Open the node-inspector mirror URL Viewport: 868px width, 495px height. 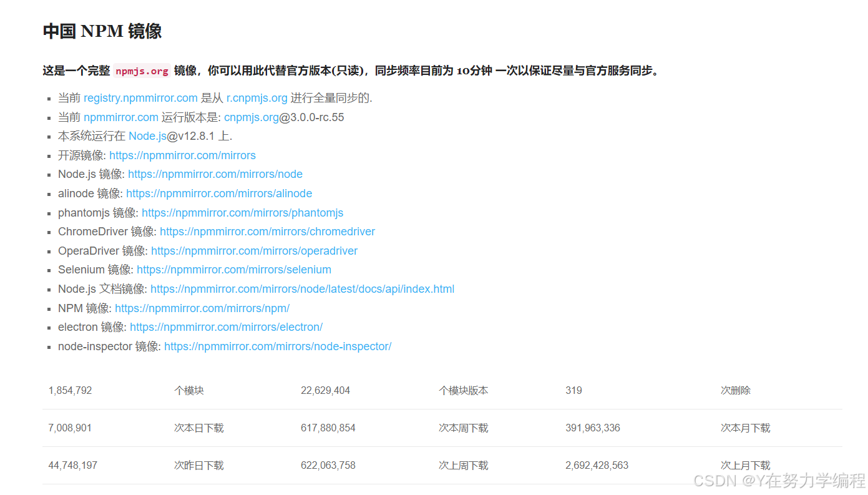click(x=278, y=346)
